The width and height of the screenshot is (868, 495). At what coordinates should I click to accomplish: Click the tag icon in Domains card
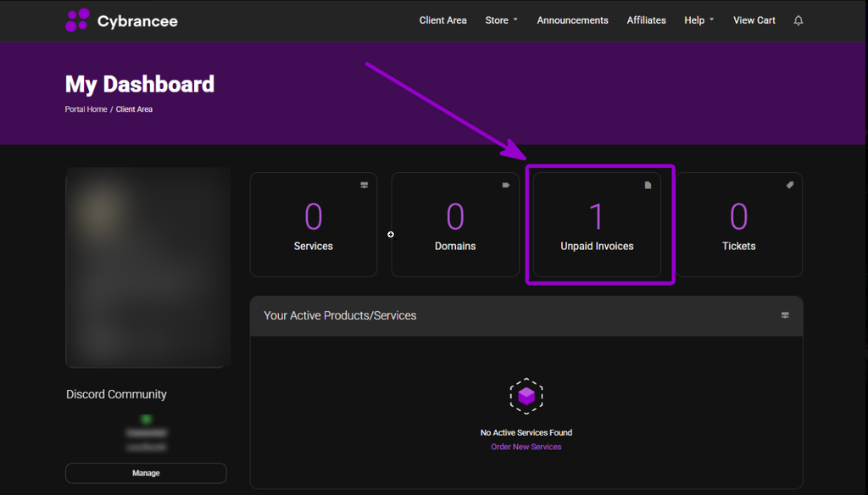506,185
